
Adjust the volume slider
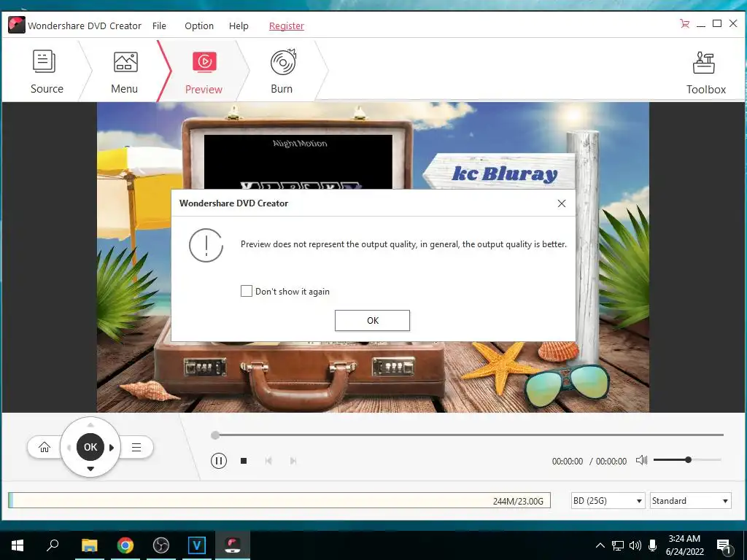click(688, 459)
